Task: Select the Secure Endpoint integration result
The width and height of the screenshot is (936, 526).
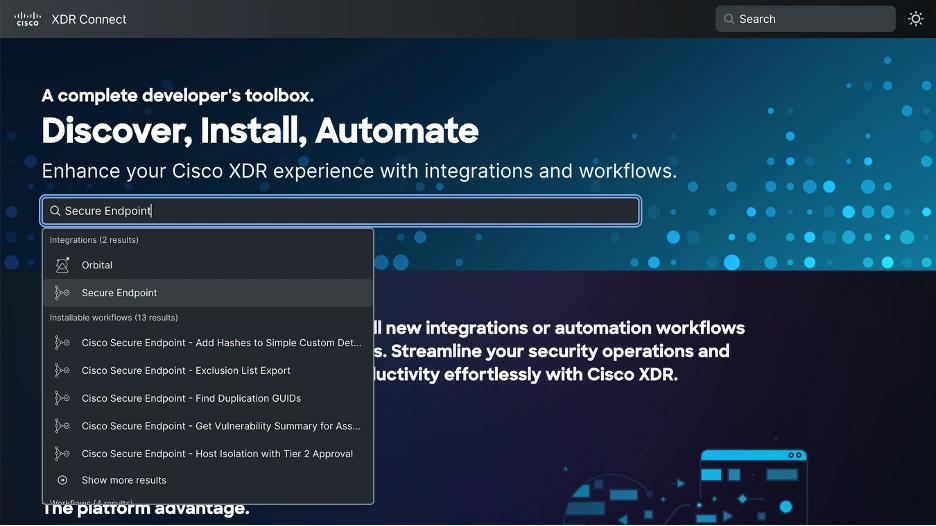Action: click(x=208, y=293)
